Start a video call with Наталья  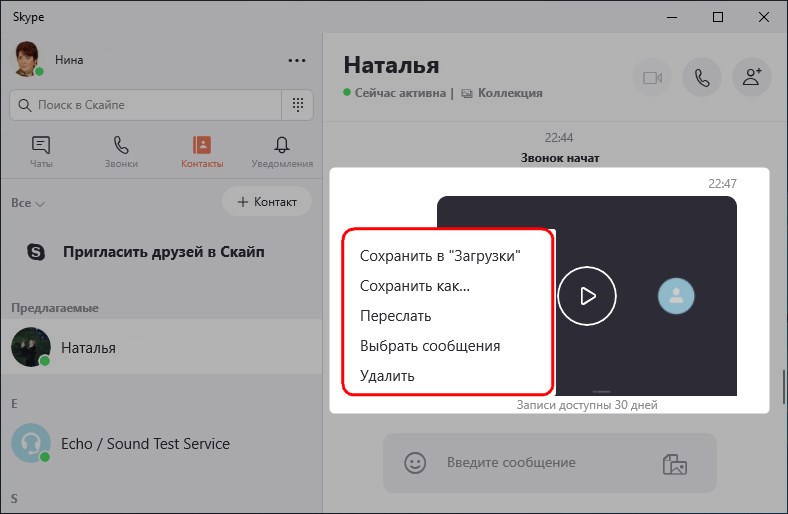[x=652, y=78]
